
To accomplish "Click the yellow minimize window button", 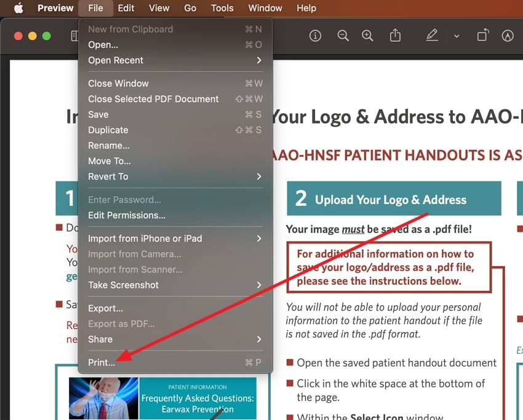I will [33, 36].
